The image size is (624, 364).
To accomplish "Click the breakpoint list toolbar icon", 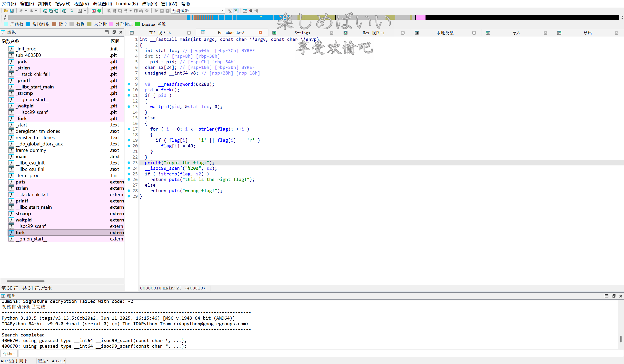I will [x=245, y=11].
